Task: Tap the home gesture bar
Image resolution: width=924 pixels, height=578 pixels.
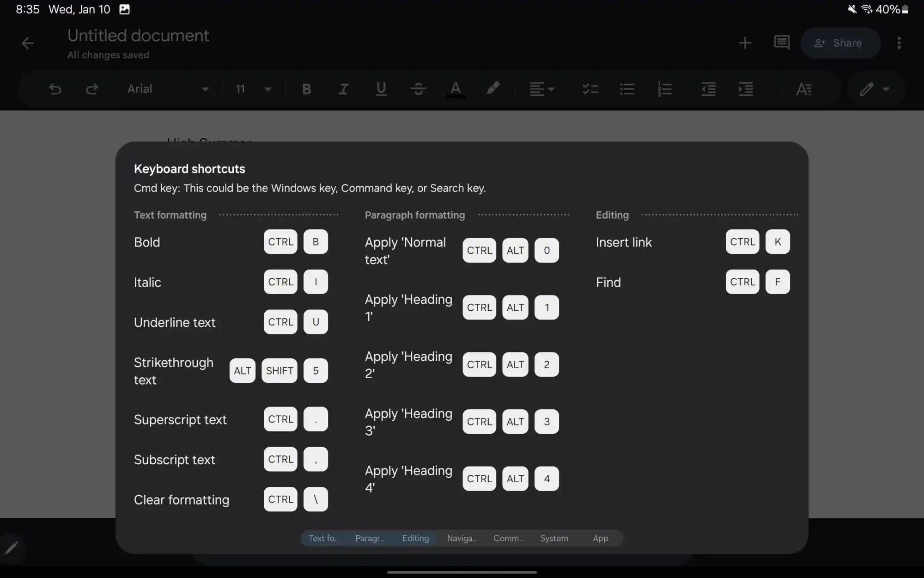Action: coord(462,572)
